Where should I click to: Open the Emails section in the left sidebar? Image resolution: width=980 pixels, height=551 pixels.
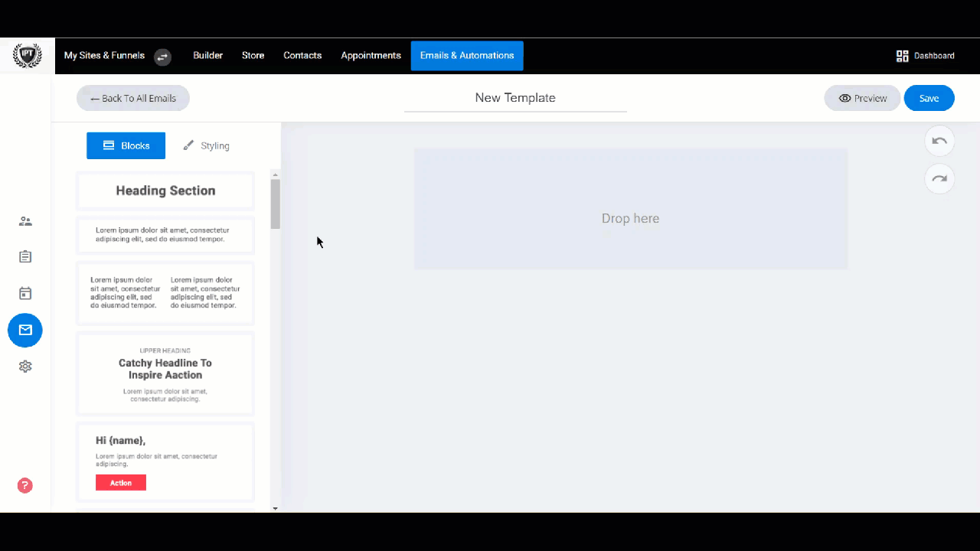tap(25, 330)
